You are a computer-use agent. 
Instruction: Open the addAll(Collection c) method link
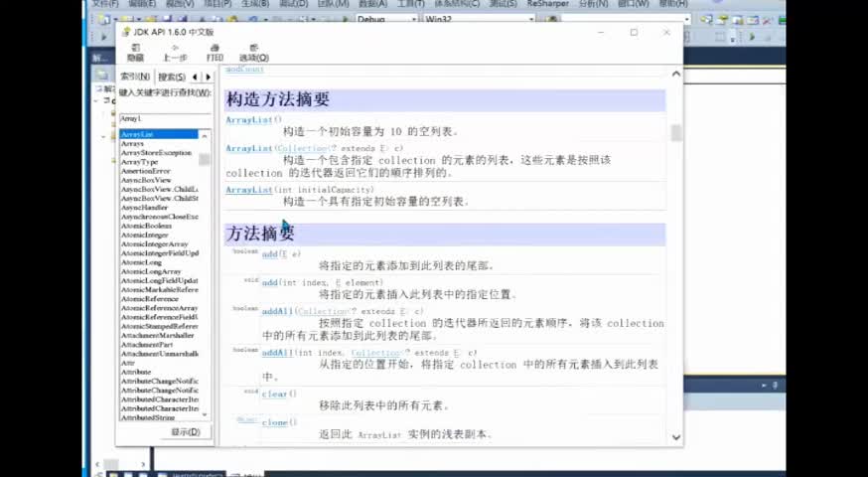[277, 311]
